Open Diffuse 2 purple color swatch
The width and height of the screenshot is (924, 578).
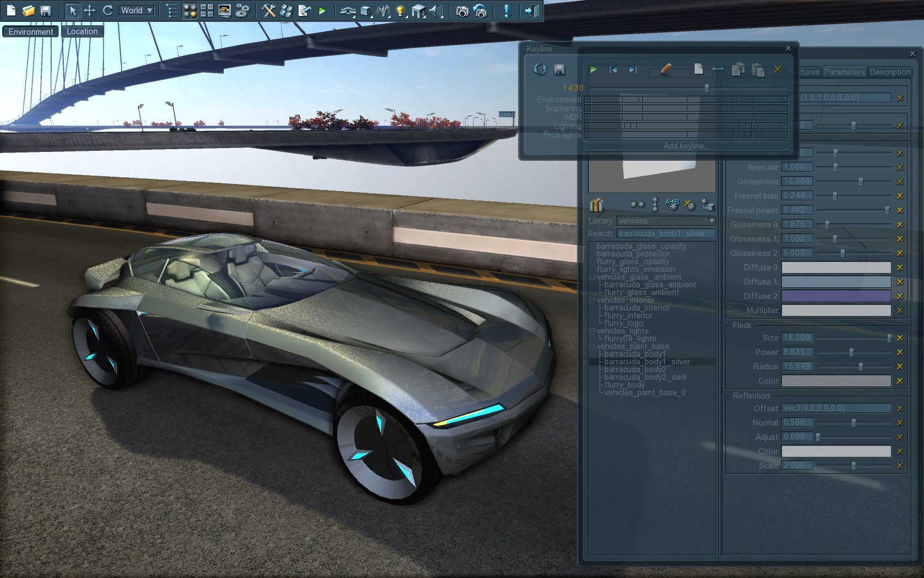[x=836, y=296]
